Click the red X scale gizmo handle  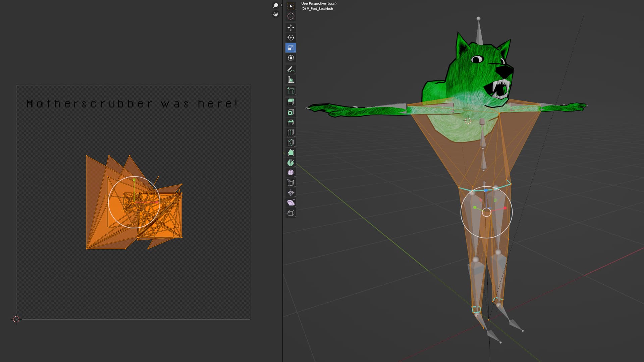[505, 208]
